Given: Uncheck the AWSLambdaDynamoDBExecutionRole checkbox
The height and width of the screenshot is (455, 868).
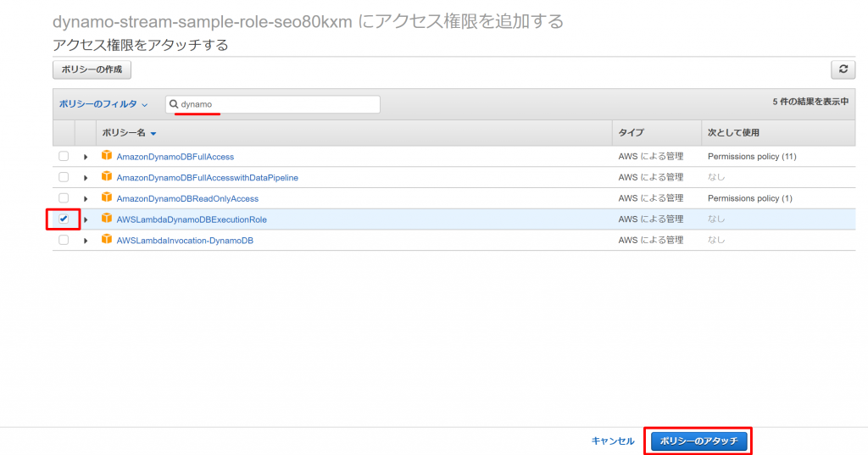Looking at the screenshot, I should coord(64,219).
